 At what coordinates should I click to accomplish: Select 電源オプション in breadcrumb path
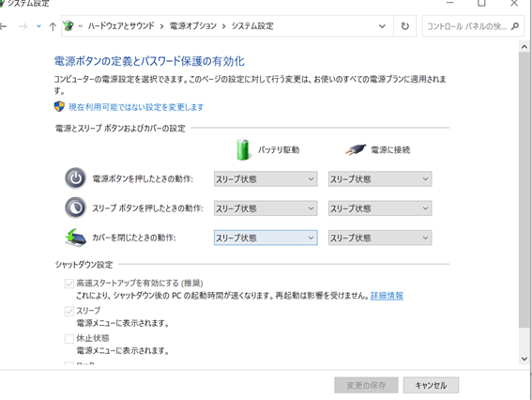click(193, 26)
